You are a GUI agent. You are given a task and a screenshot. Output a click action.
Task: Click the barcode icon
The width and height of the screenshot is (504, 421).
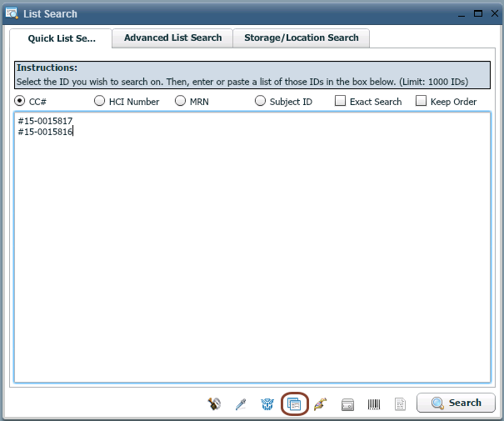click(374, 404)
